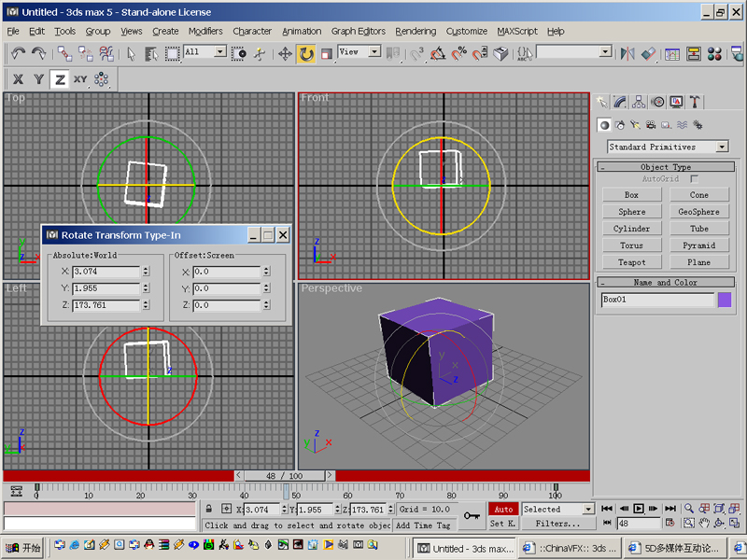The width and height of the screenshot is (747, 560).
Task: Click the Pyramid primitive button
Action: pos(698,245)
